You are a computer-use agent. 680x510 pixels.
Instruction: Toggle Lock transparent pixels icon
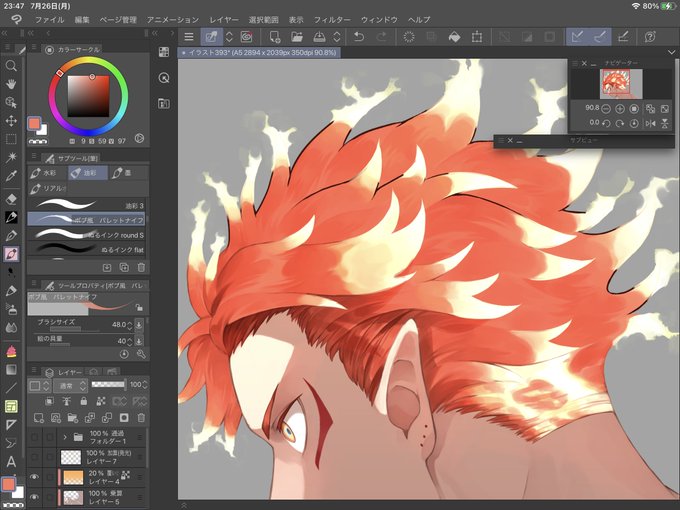tap(101, 402)
